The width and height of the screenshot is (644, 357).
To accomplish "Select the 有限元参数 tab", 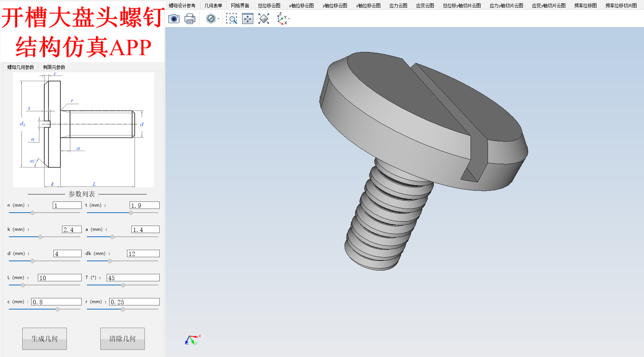I will coord(54,67).
